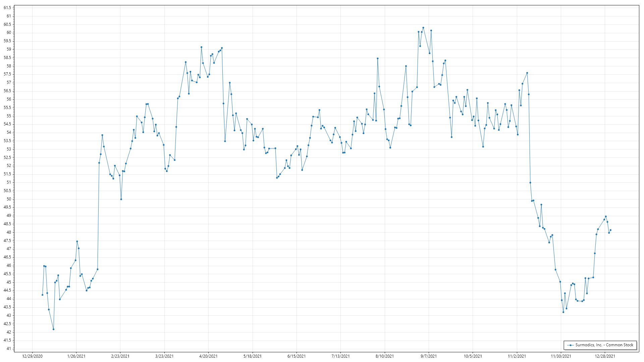Click the last data point of the series
Image resolution: width=644 pixels, height=362 pixels.
pos(610,230)
